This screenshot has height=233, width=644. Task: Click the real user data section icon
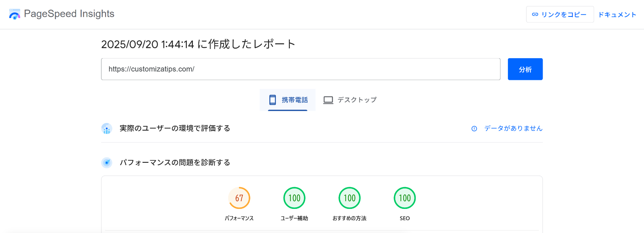[107, 129]
